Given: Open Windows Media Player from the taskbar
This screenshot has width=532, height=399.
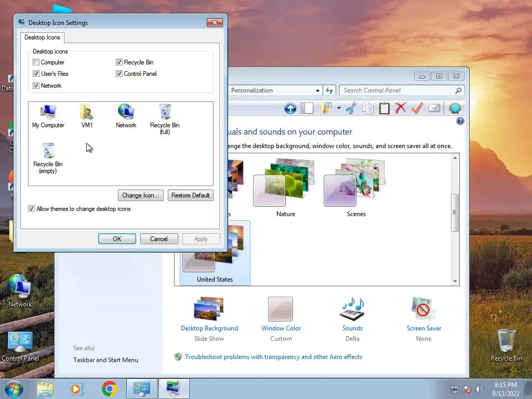Looking at the screenshot, I should [x=76, y=389].
